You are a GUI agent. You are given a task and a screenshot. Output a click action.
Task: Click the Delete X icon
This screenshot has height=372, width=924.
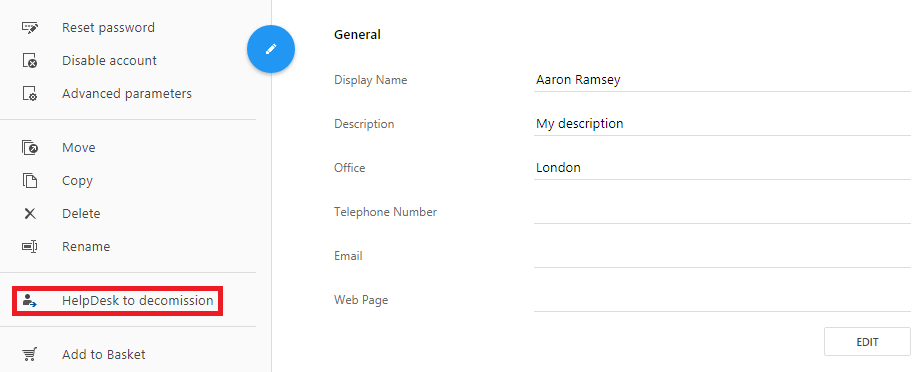click(30, 214)
